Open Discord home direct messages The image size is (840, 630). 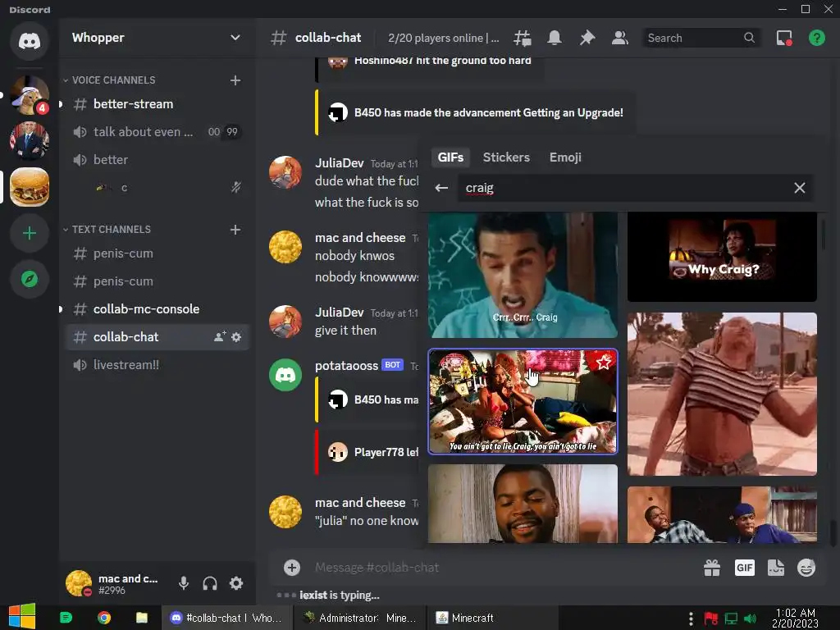pyautogui.click(x=30, y=41)
